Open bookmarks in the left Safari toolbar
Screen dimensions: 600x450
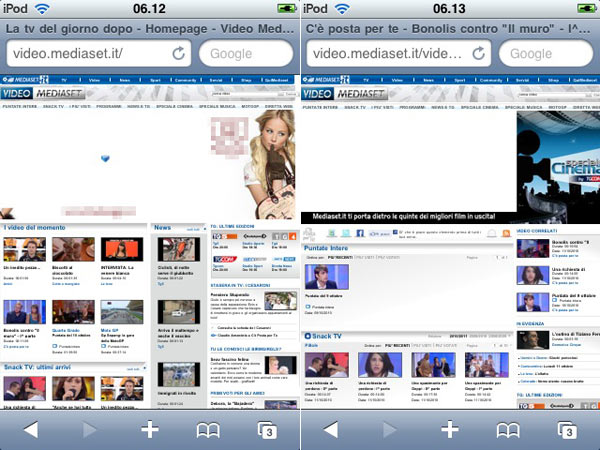[208, 429]
